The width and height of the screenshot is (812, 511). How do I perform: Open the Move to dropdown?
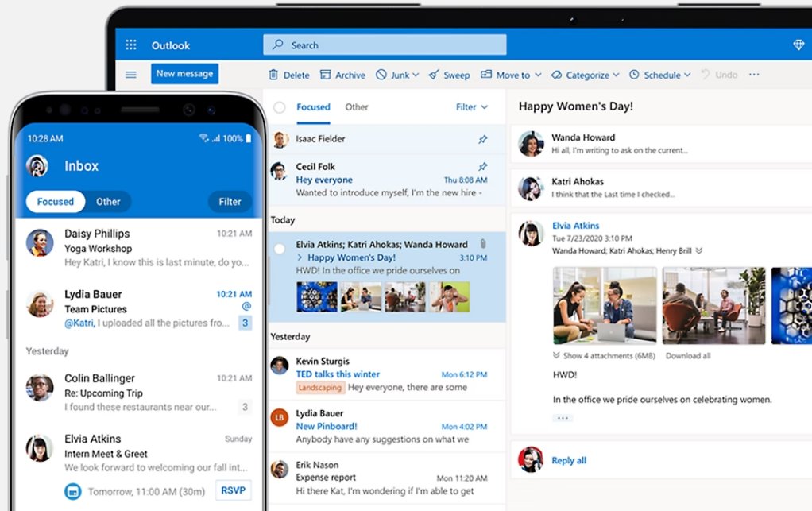pos(510,74)
